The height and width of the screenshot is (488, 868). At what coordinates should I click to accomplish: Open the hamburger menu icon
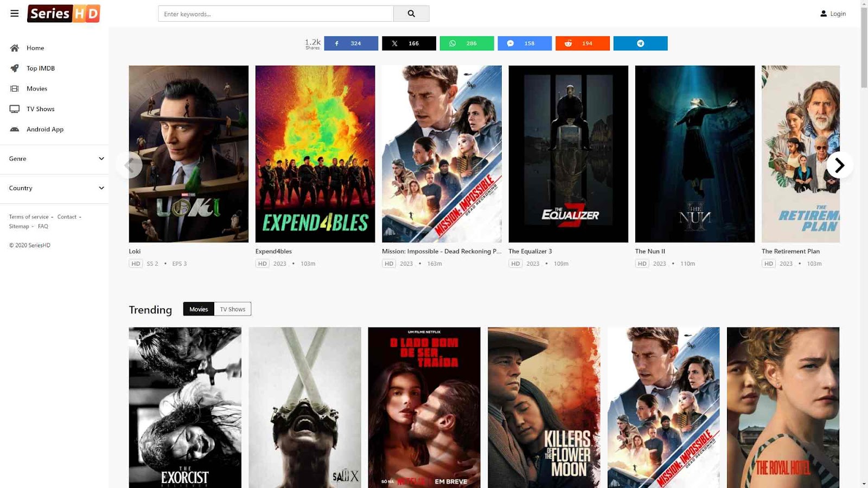tap(15, 14)
